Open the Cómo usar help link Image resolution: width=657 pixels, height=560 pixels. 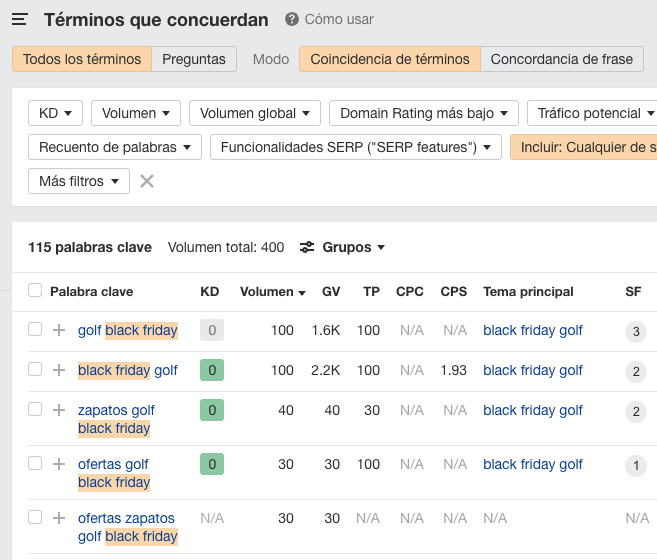pos(339,19)
